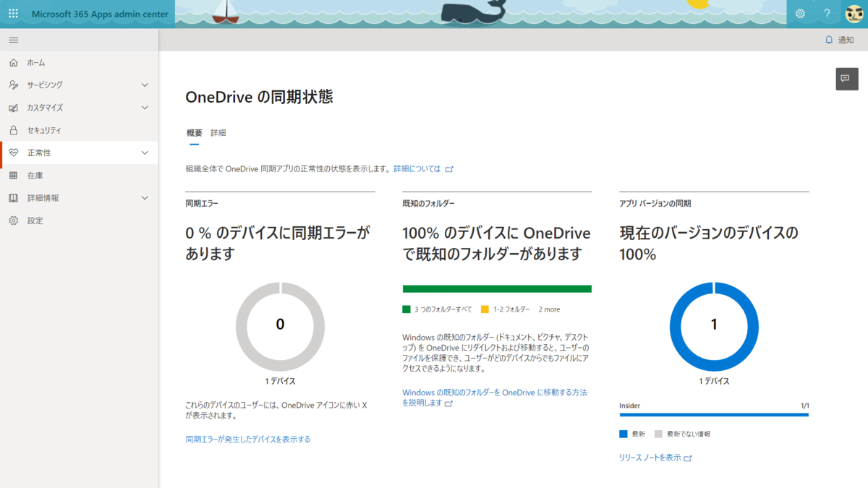Open help question mark icon
The height and width of the screenshot is (488, 868).
(x=827, y=14)
